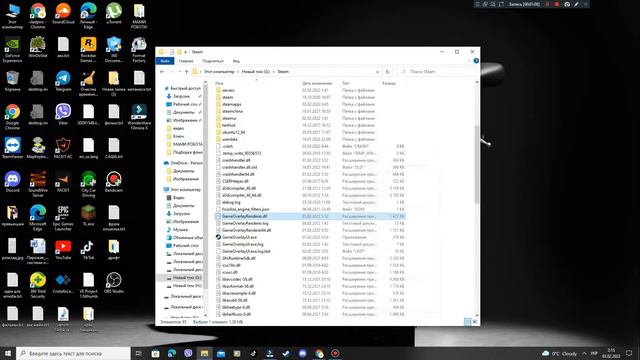Open the uTorrent desktop shortcut
640x360 pixels.
tap(114, 14)
